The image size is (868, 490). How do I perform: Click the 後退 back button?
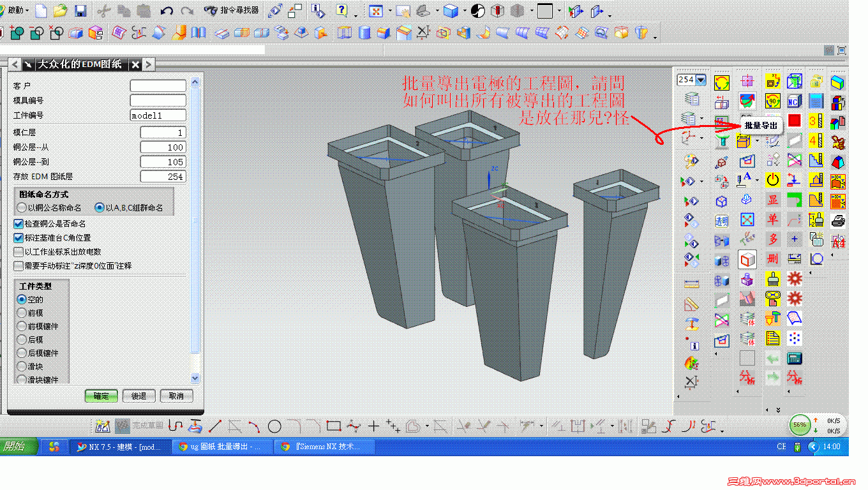[139, 396]
